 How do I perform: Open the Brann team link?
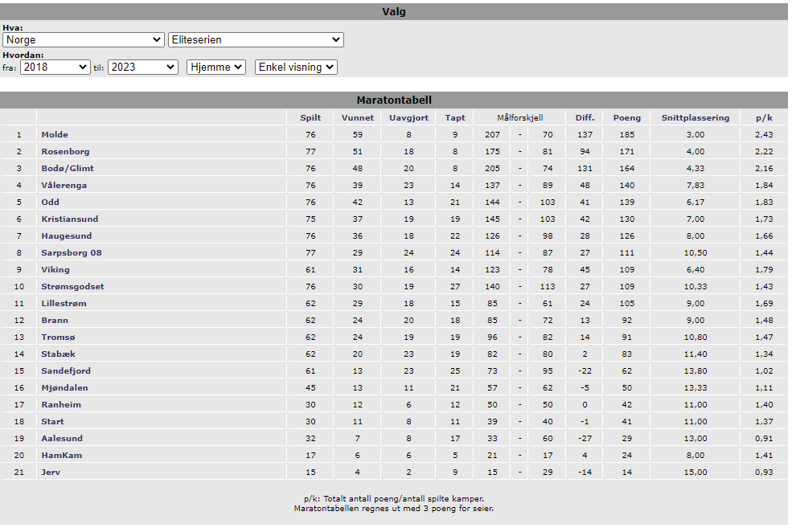[55, 320]
